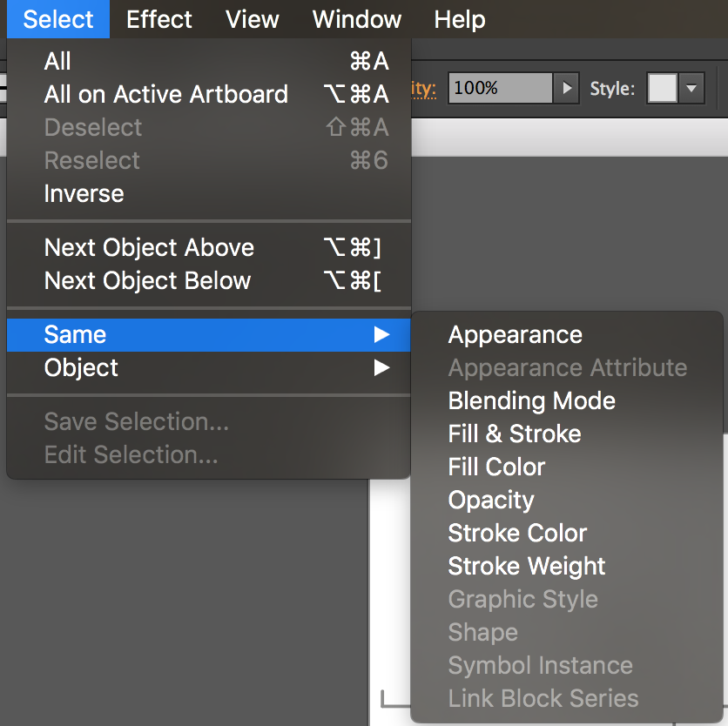Open the Window menu
The image size is (728, 726).
click(356, 19)
